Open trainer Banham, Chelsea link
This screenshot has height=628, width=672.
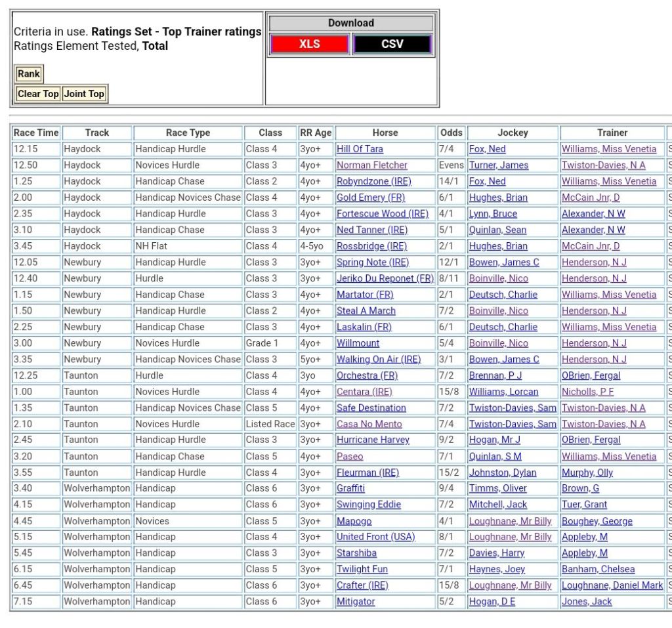coord(598,569)
